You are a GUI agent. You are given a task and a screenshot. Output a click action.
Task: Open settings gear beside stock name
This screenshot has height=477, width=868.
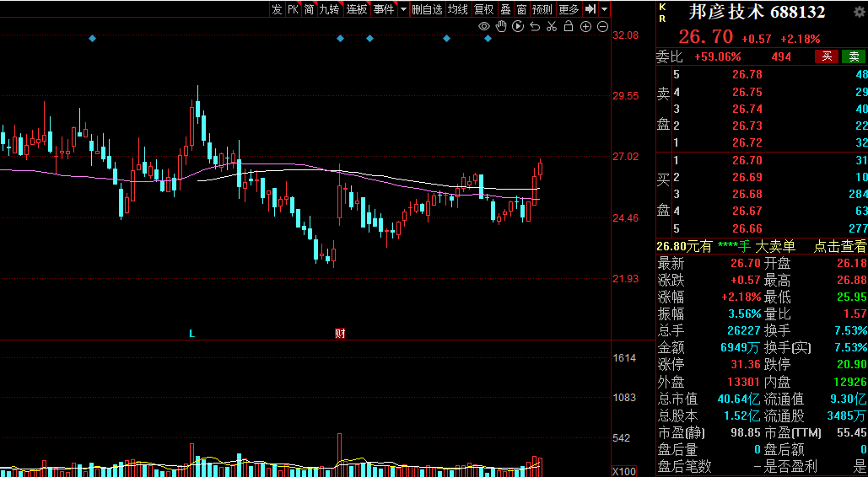[x=859, y=11]
